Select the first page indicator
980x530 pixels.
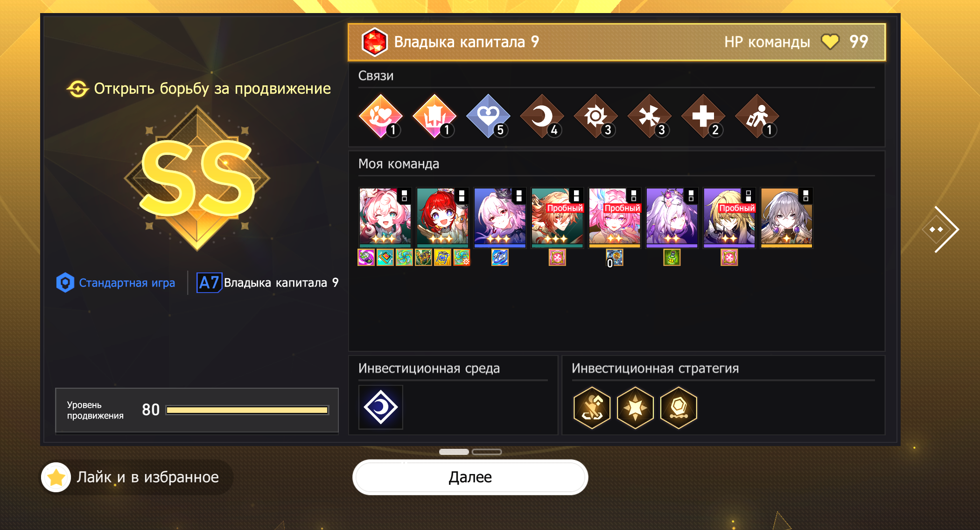[454, 452]
